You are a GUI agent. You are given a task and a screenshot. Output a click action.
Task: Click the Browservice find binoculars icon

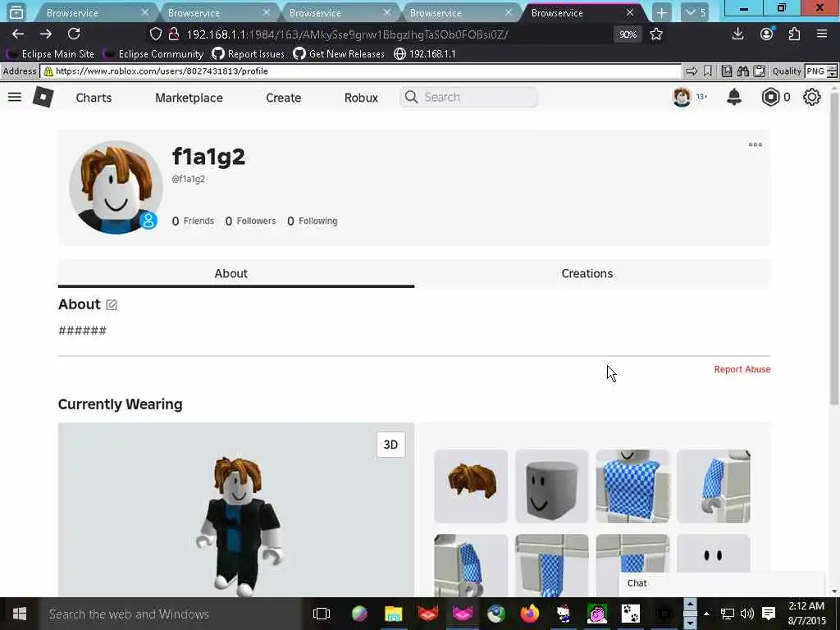pyautogui.click(x=742, y=71)
